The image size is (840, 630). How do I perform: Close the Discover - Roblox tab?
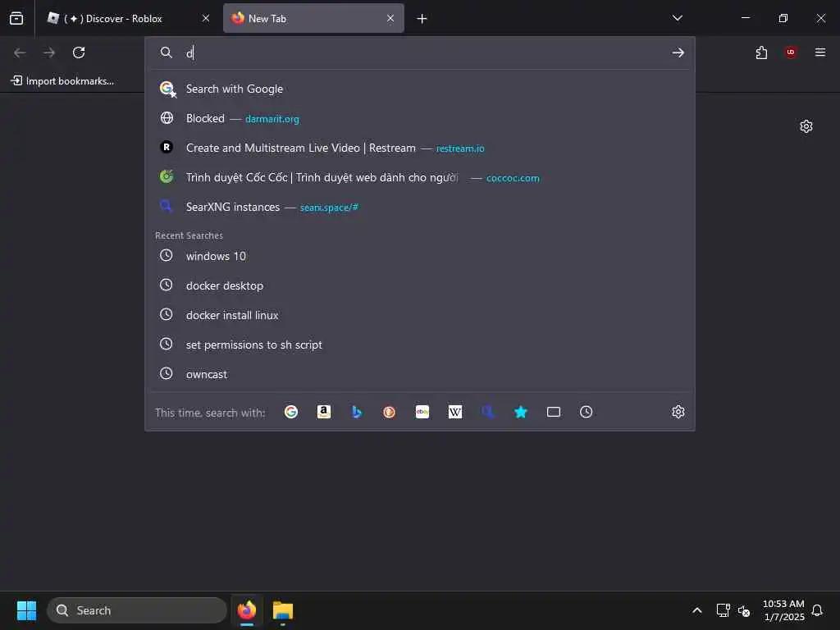pos(206,18)
